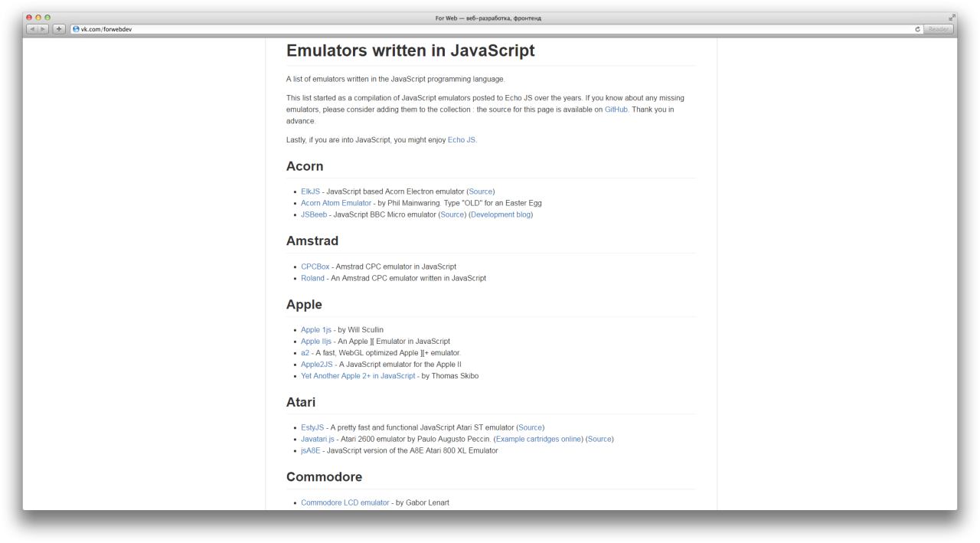Click the text 'by Will Scullin'
Screen dimensions: 980x543
[361, 330]
